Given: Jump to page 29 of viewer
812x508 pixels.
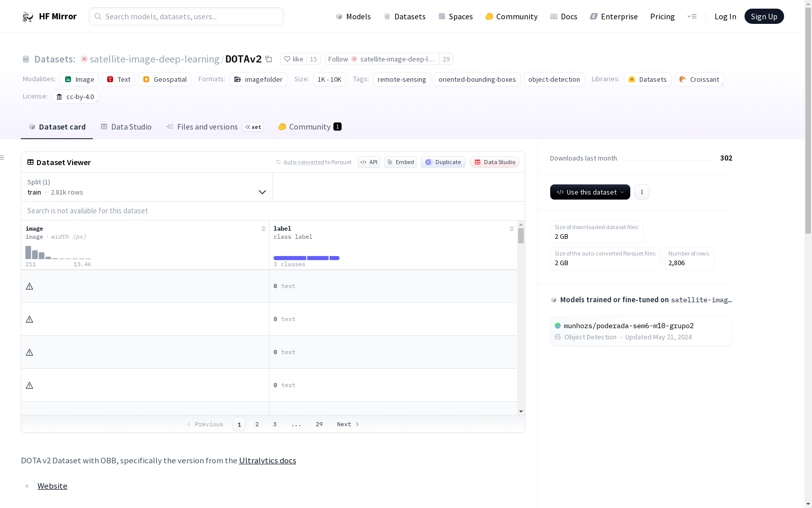Looking at the screenshot, I should click(319, 424).
